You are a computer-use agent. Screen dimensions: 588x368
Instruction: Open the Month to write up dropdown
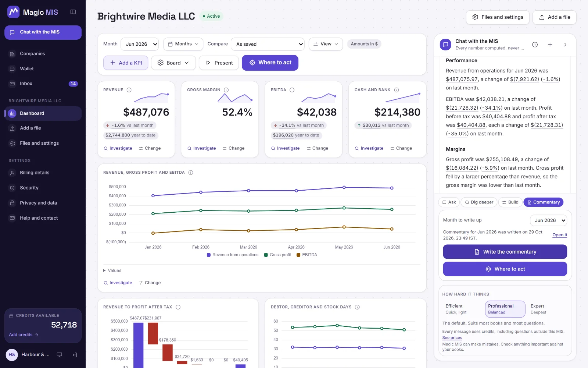click(549, 220)
